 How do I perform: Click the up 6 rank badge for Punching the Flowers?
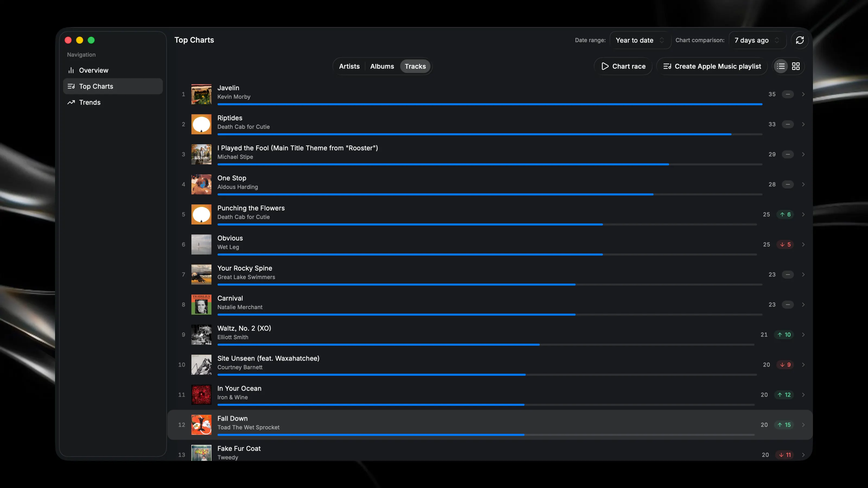pyautogui.click(x=785, y=214)
